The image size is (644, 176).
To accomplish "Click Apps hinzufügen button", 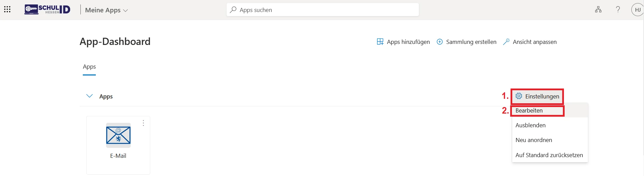I will [x=403, y=42].
